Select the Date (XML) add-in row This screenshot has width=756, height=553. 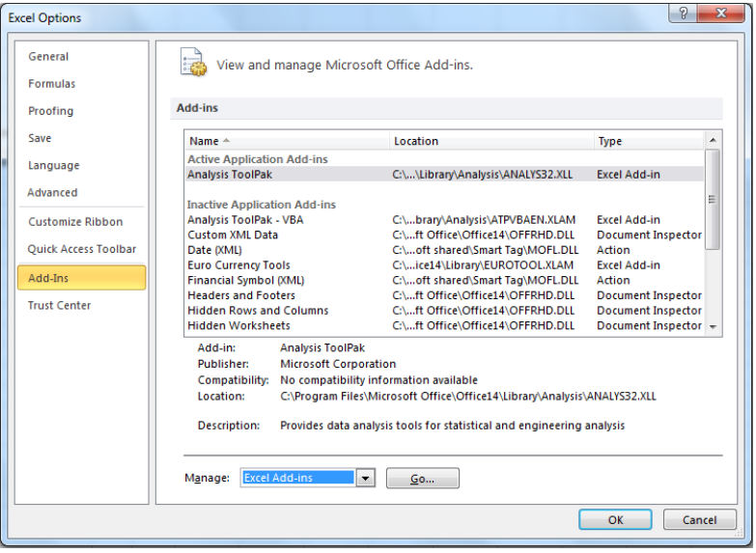coord(444,250)
